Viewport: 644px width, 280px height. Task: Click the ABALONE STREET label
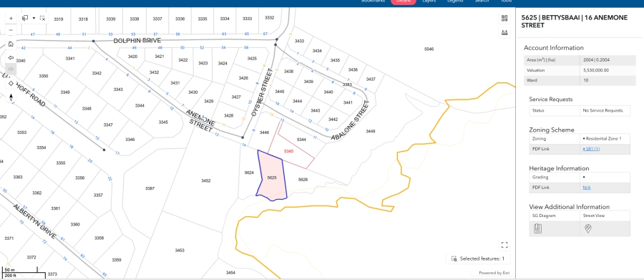pyautogui.click(x=351, y=120)
